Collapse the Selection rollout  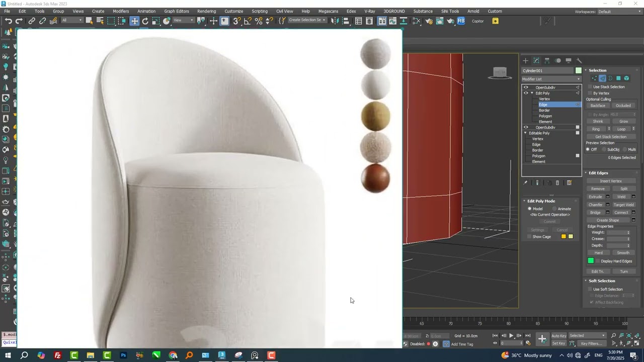[x=586, y=70]
